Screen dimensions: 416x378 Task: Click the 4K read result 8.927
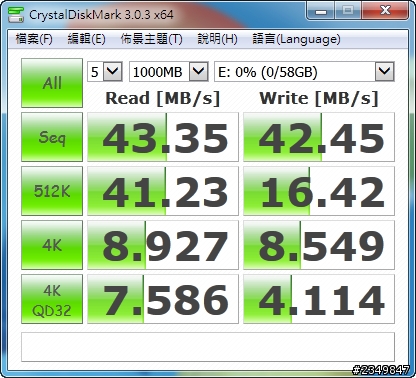163,245
